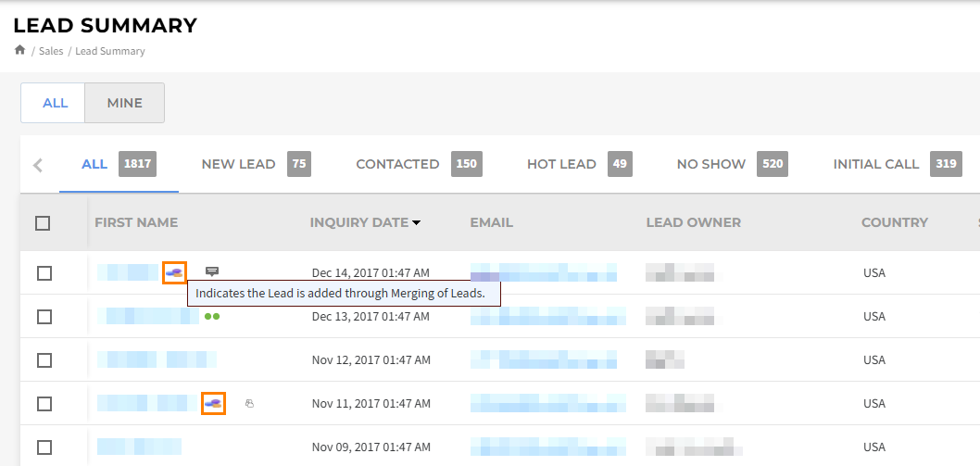
Task: Sort by Inquiry Date dropdown arrow
Action: tap(416, 222)
